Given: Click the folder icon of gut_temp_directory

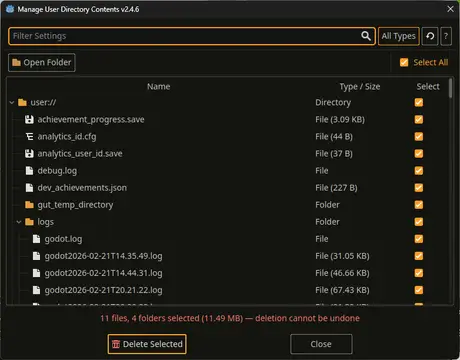Looking at the screenshot, I should [x=29, y=205].
